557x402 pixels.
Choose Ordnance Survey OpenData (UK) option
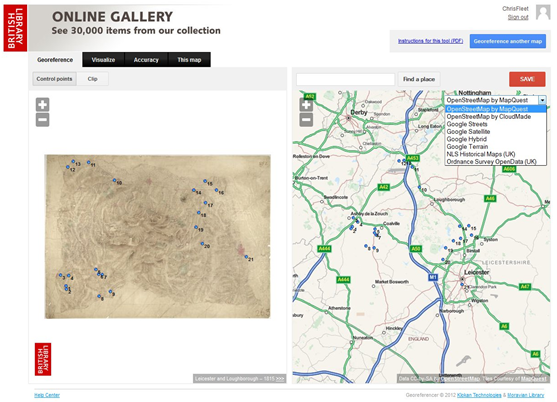(496, 161)
